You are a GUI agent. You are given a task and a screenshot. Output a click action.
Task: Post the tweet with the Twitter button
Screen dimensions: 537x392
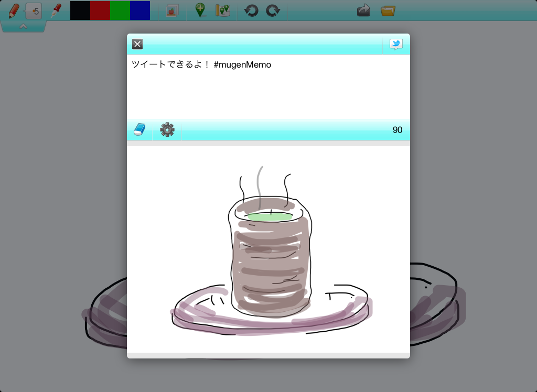coord(396,44)
